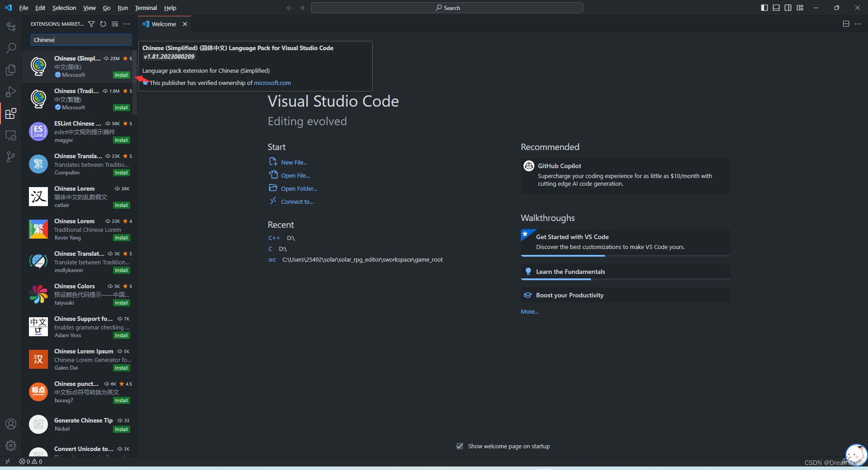Click the New File link
The width and height of the screenshot is (868, 470).
294,162
